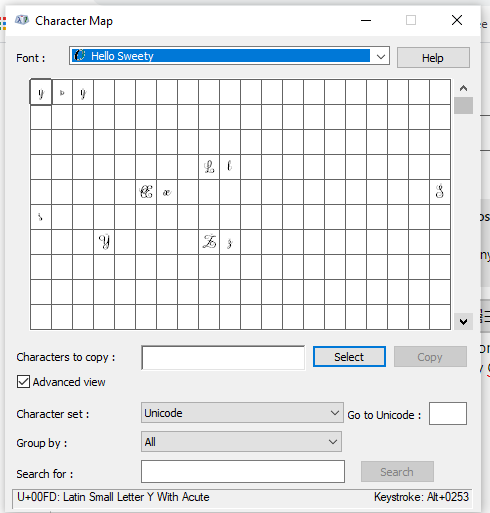Click the Characters to copy field
The height and width of the screenshot is (513, 490).
point(223,357)
